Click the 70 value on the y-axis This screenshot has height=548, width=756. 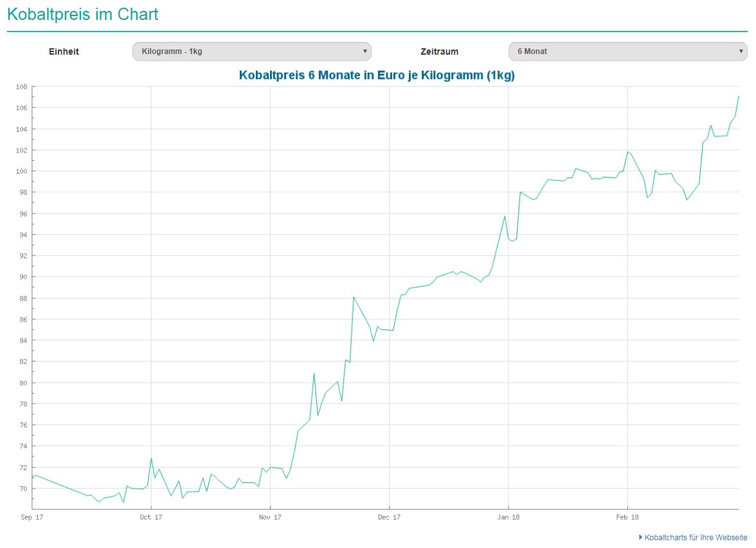pyautogui.click(x=22, y=489)
